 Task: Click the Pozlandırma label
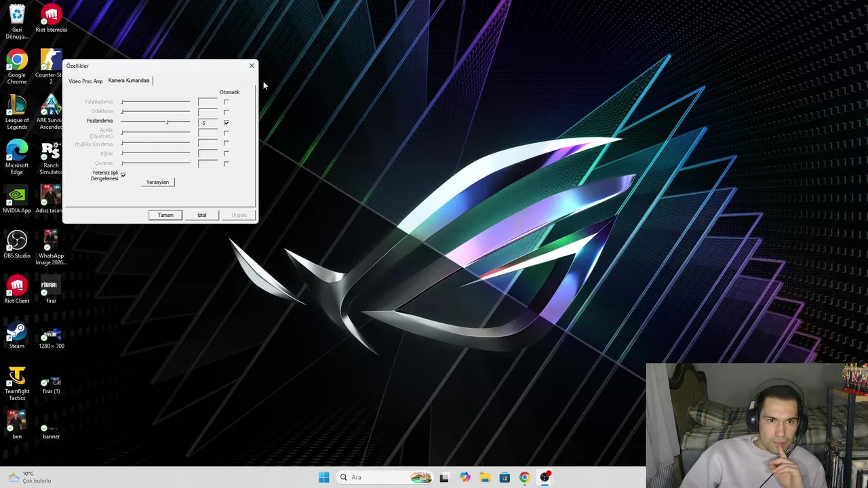click(100, 121)
